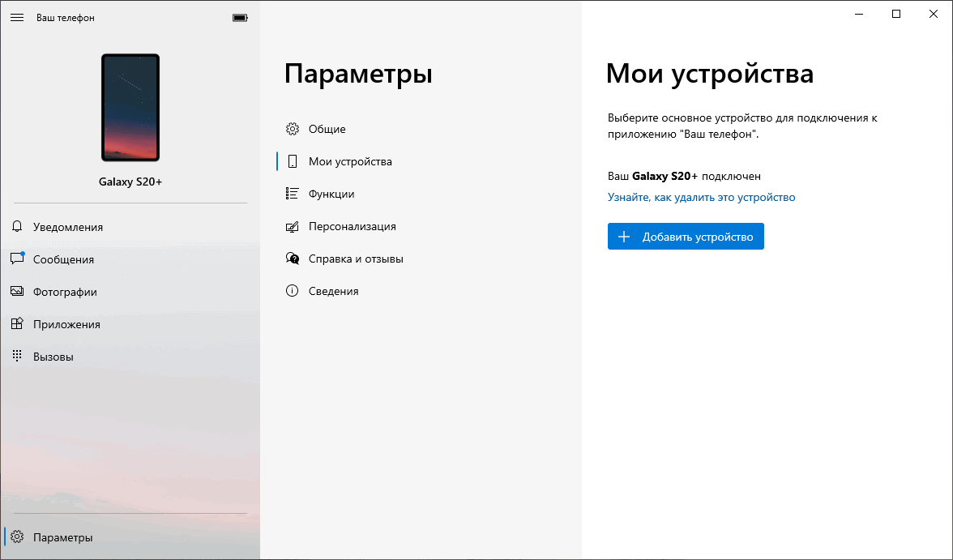Screen dimensions: 953x560
Task: Open the hamburger navigation menu
Action: 17,16
